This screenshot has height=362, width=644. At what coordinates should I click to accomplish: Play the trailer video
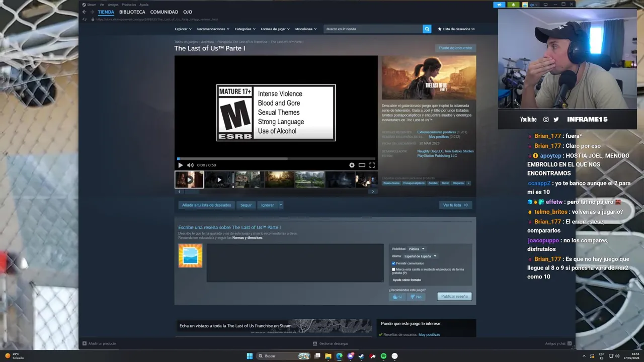[x=181, y=165]
